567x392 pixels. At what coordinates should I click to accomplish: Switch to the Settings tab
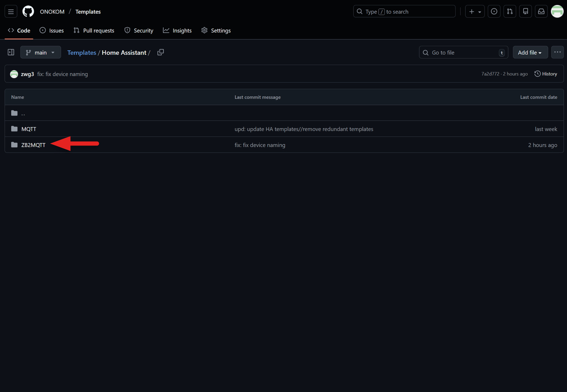tap(216, 31)
